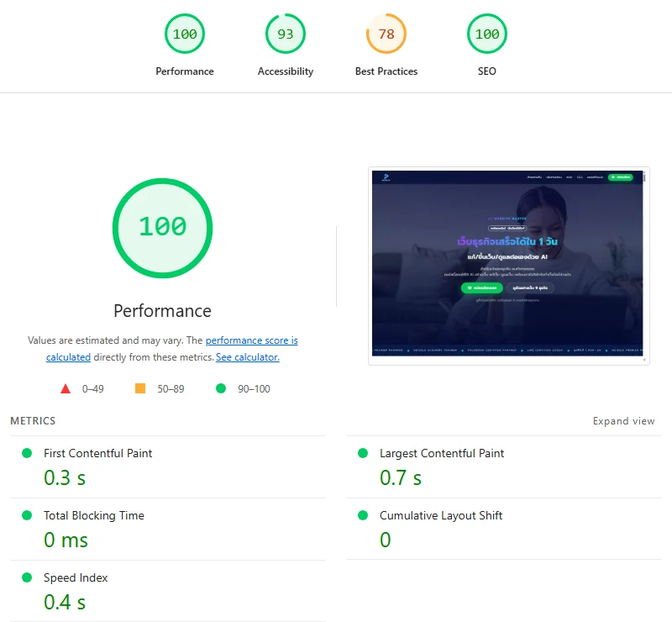Click the orange square 50–89 legend icon
The height and width of the screenshot is (622, 672).
point(140,388)
